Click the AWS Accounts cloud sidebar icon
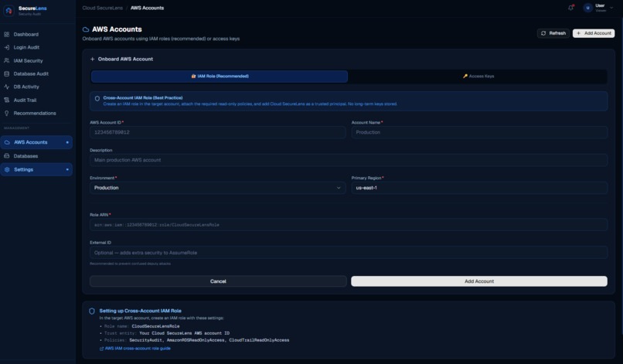Screen dimensions: 623x364 point(7,142)
